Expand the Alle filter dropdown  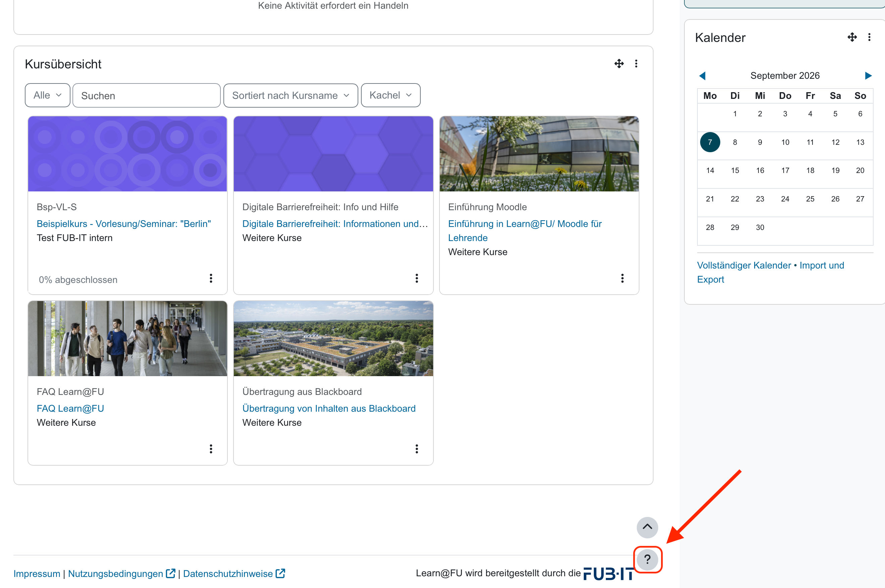click(47, 95)
